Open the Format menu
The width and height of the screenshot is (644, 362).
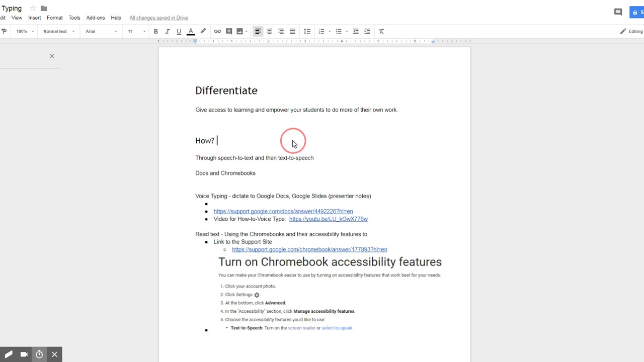click(x=55, y=18)
